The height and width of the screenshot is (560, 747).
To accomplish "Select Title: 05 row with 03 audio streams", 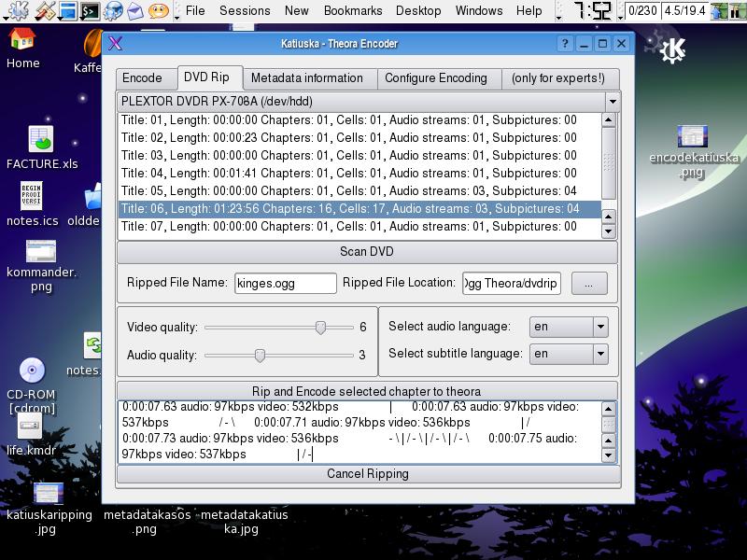I will pos(359,191).
